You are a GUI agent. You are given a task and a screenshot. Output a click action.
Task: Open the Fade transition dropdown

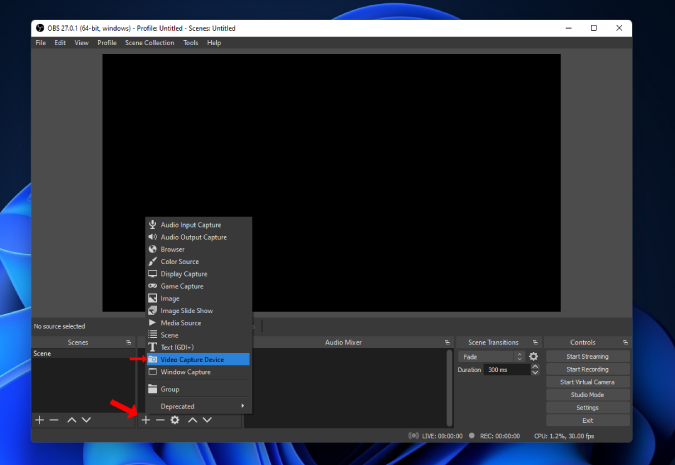[491, 356]
